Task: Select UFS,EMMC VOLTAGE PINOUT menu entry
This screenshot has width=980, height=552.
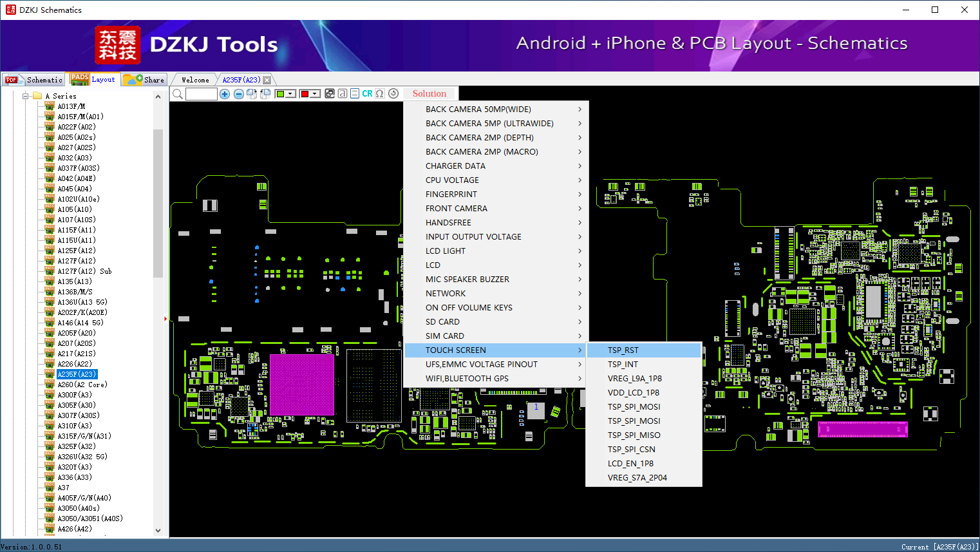Action: click(x=494, y=365)
